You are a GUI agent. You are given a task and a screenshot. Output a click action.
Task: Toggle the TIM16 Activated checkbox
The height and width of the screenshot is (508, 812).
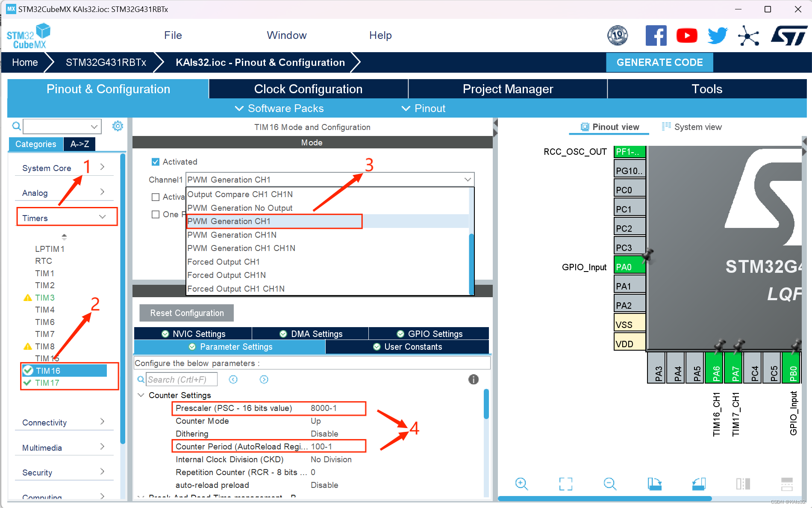[x=156, y=162]
